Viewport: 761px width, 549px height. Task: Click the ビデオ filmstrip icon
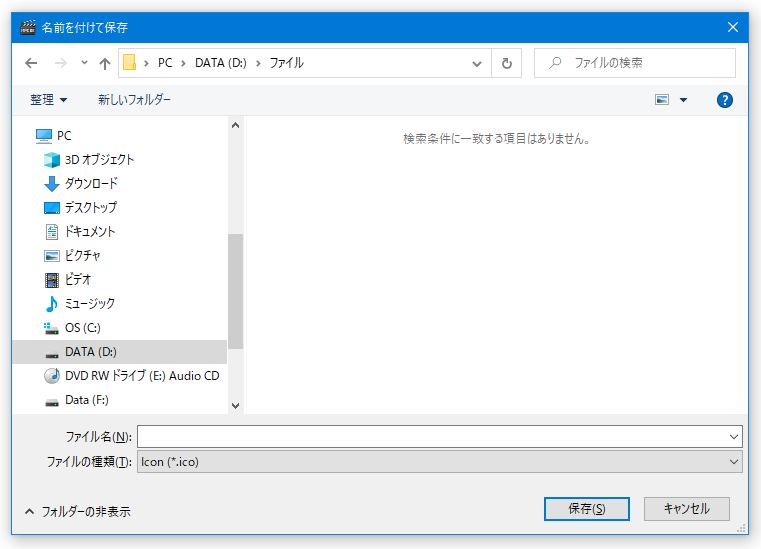click(x=51, y=280)
